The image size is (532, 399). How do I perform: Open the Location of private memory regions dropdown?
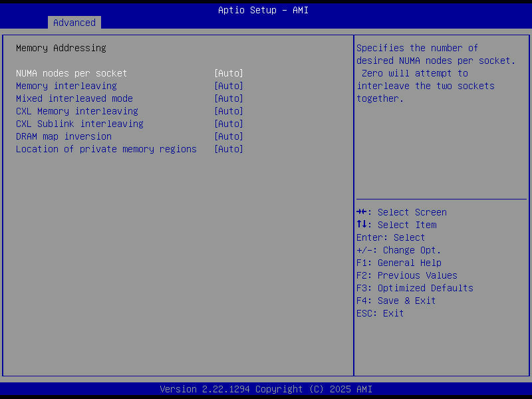229,148
